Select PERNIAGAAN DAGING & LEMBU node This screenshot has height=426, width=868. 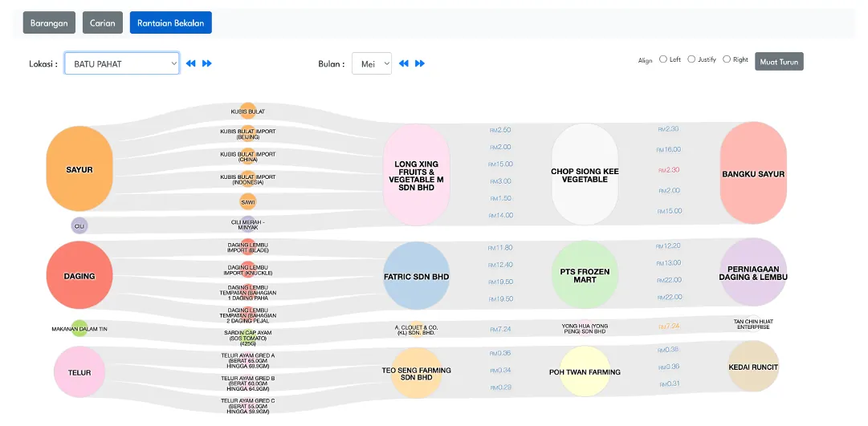pos(753,272)
